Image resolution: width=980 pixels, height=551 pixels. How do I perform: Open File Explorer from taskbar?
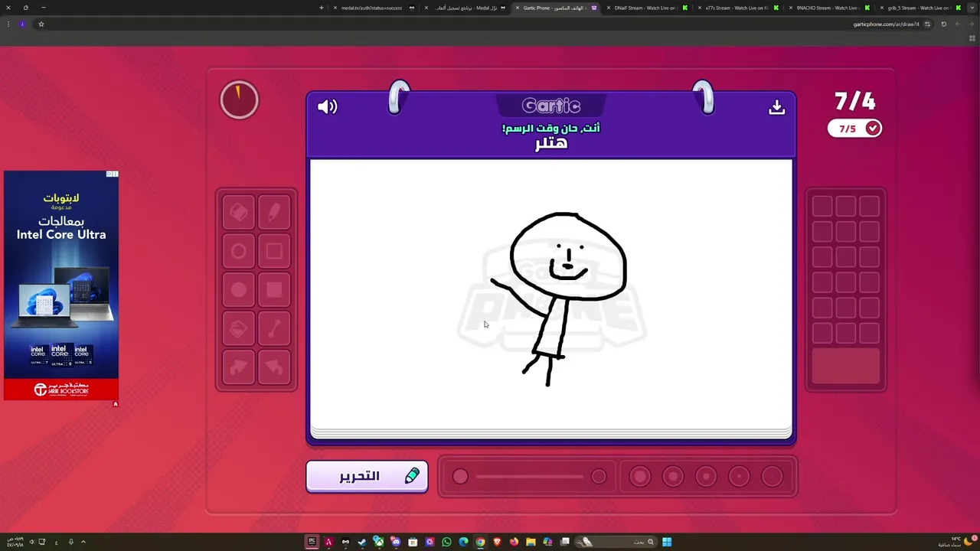click(531, 542)
